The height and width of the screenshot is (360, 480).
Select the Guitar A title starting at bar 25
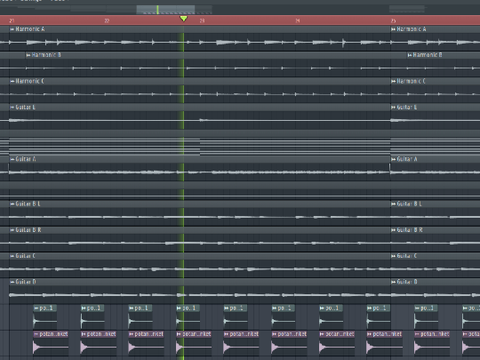tap(407, 159)
